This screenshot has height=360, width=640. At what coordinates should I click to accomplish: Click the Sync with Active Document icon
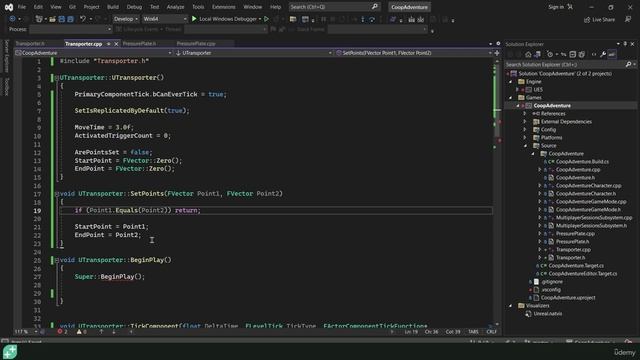[563, 54]
